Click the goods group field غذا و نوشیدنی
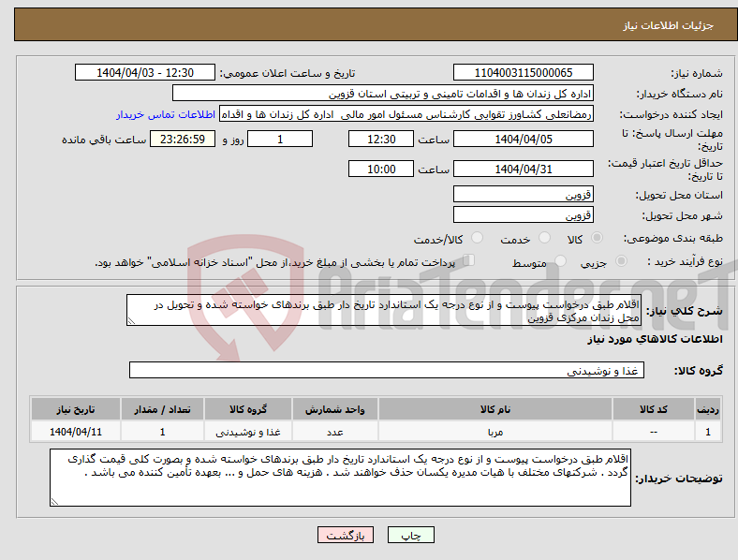The height and width of the screenshot is (560, 738). click(387, 370)
